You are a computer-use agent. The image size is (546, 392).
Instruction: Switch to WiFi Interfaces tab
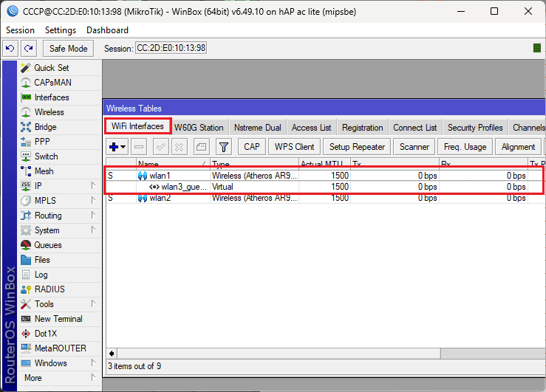[137, 126]
